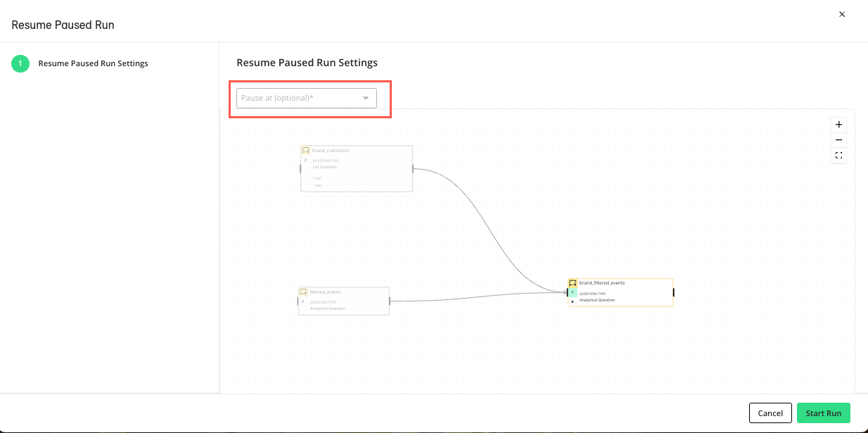
Task: Close the Resume Paused Run dialog
Action: [842, 14]
